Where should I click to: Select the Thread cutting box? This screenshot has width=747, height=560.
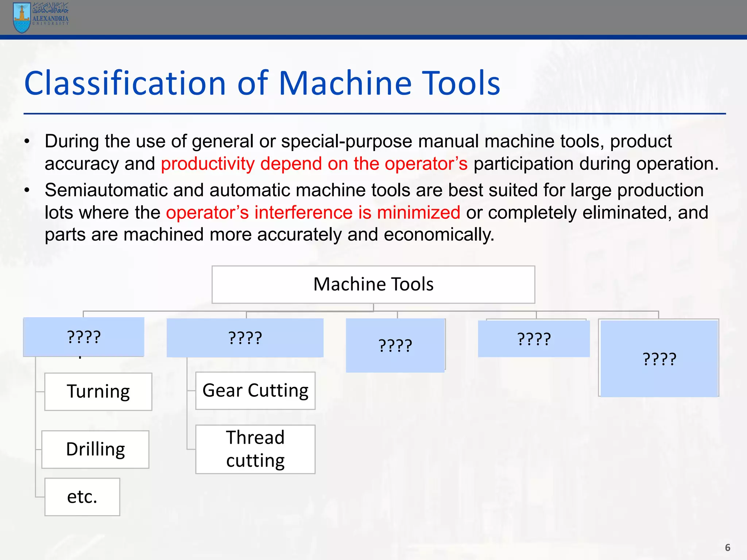coord(255,449)
